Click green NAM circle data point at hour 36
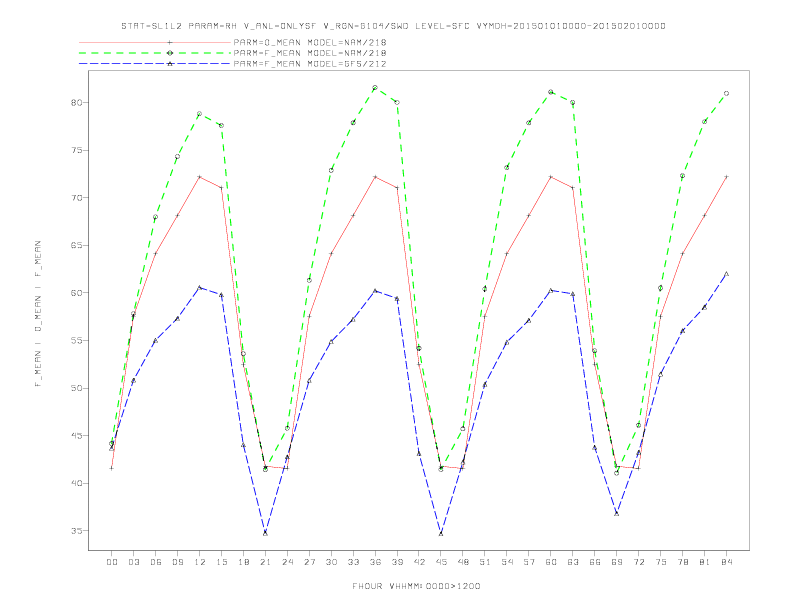 (x=375, y=88)
